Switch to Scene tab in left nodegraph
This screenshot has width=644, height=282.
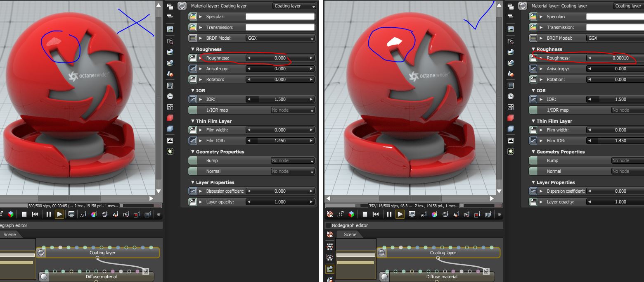pyautogui.click(x=10, y=234)
